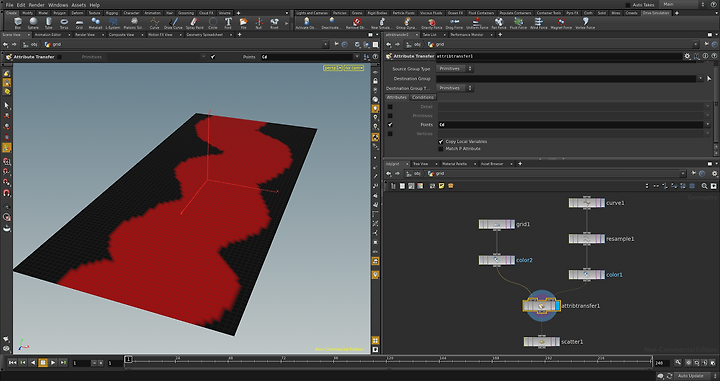Viewport: 720px width, 381px height.
Task: Open parameter pane gear settings menu
Action: tap(687, 56)
